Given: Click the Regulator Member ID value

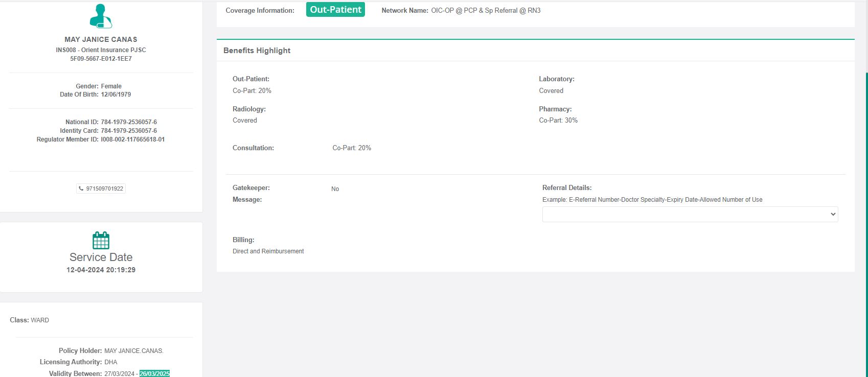Looking at the screenshot, I should tap(132, 139).
